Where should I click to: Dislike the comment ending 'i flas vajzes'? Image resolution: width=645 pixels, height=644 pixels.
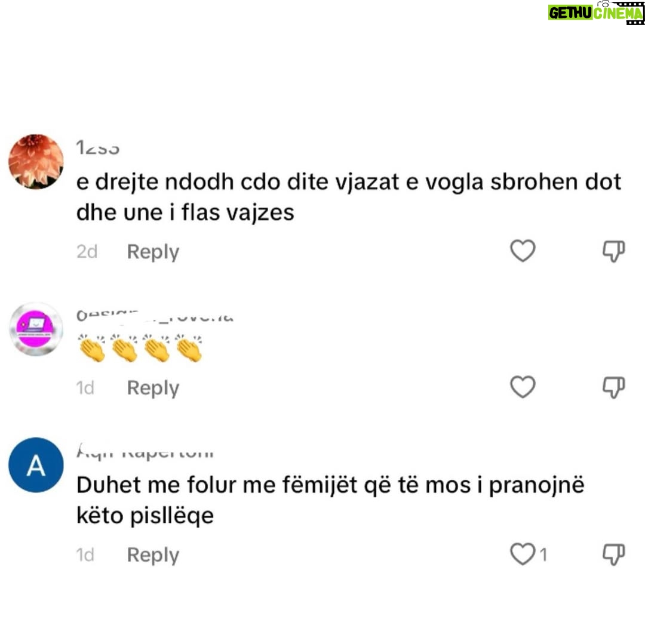tap(613, 251)
